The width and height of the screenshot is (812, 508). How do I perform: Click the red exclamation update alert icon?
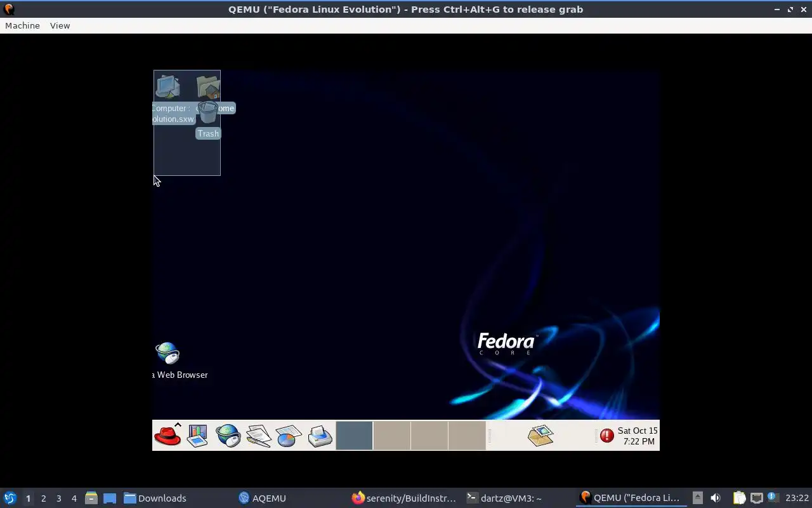point(607,436)
